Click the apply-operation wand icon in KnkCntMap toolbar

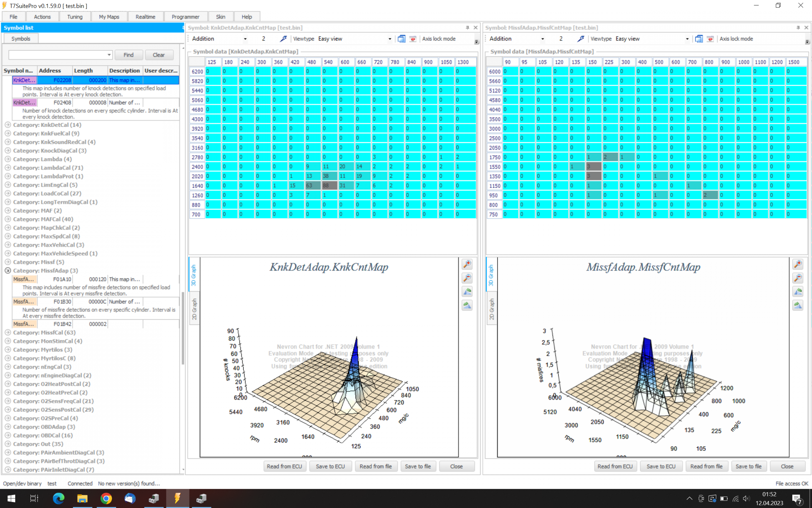pyautogui.click(x=283, y=39)
